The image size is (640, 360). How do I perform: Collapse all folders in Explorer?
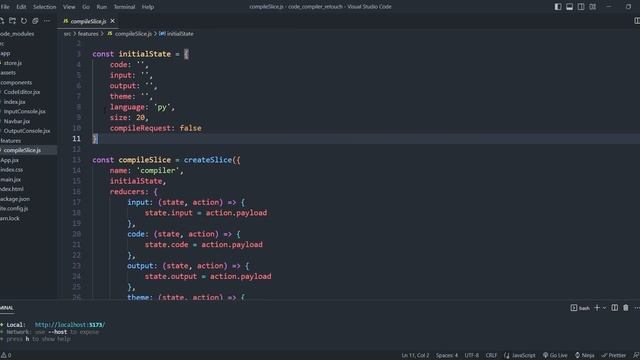point(36,21)
